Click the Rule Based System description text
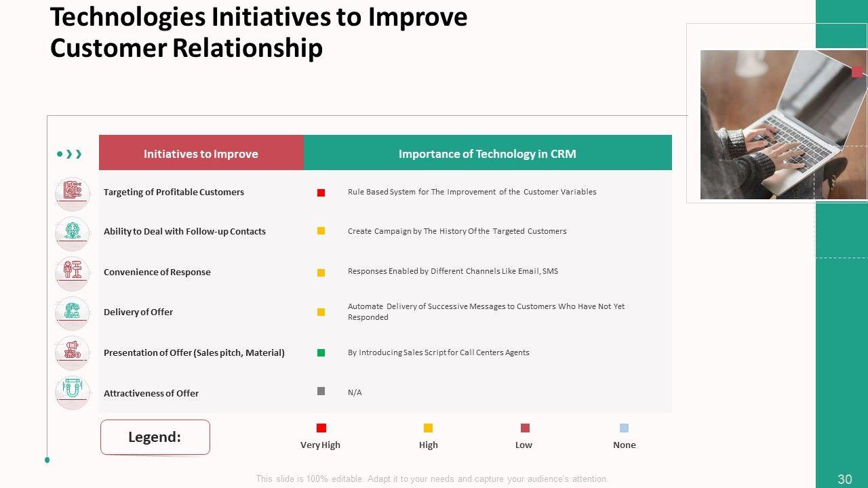This screenshot has height=488, width=868. pyautogui.click(x=472, y=192)
